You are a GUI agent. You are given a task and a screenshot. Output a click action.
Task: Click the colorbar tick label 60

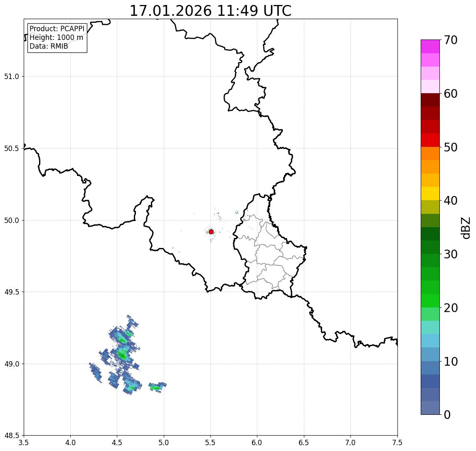[x=451, y=94]
